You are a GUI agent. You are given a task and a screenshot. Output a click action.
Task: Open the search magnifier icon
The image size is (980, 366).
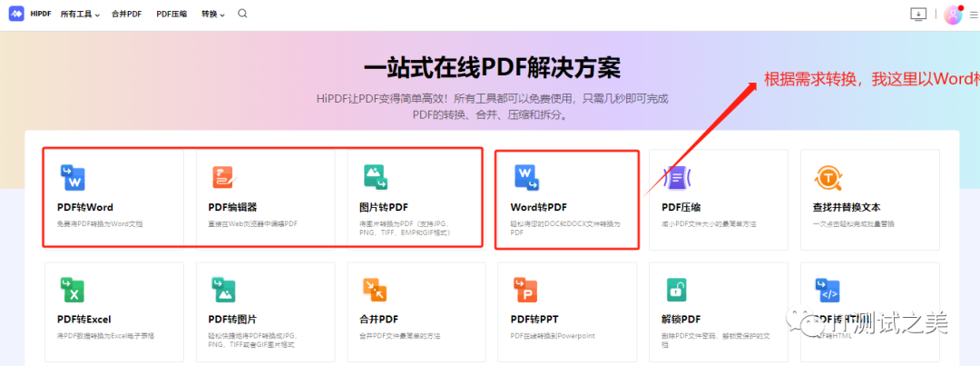click(242, 14)
